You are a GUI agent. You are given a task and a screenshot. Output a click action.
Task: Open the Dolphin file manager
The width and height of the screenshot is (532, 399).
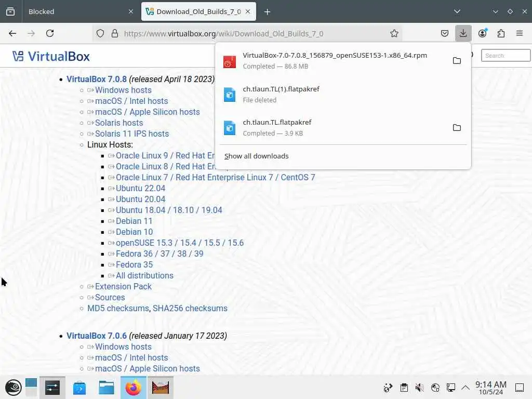pos(106,388)
